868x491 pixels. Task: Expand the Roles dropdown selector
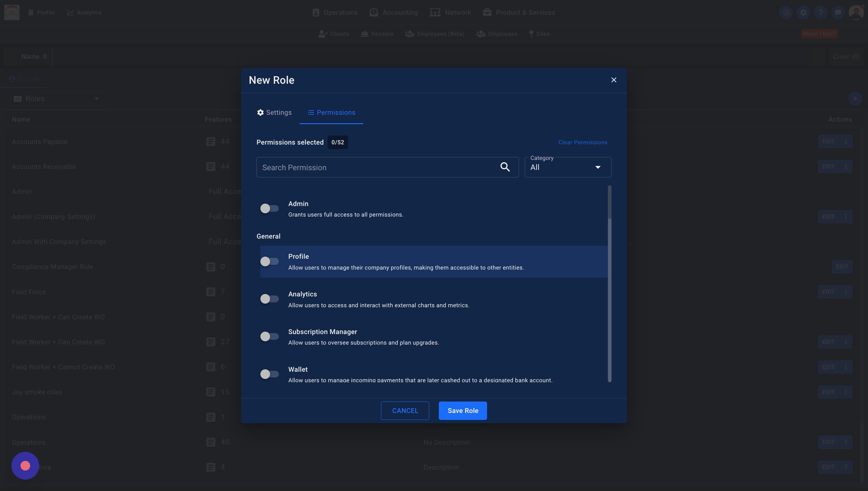point(58,99)
